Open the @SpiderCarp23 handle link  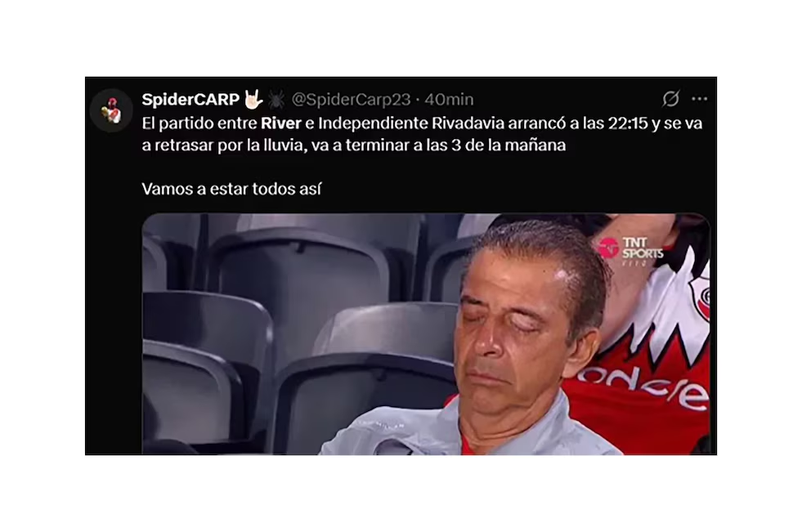pos(352,99)
